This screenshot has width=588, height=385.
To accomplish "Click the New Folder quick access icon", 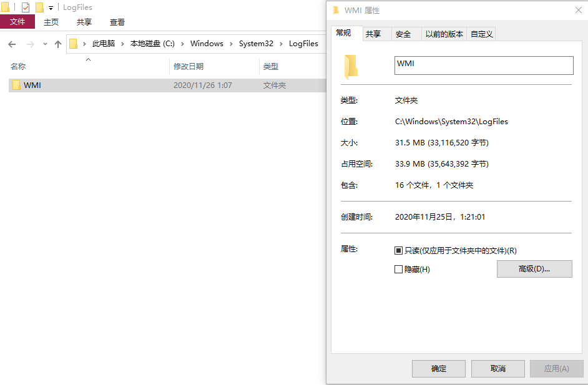I will (39, 7).
